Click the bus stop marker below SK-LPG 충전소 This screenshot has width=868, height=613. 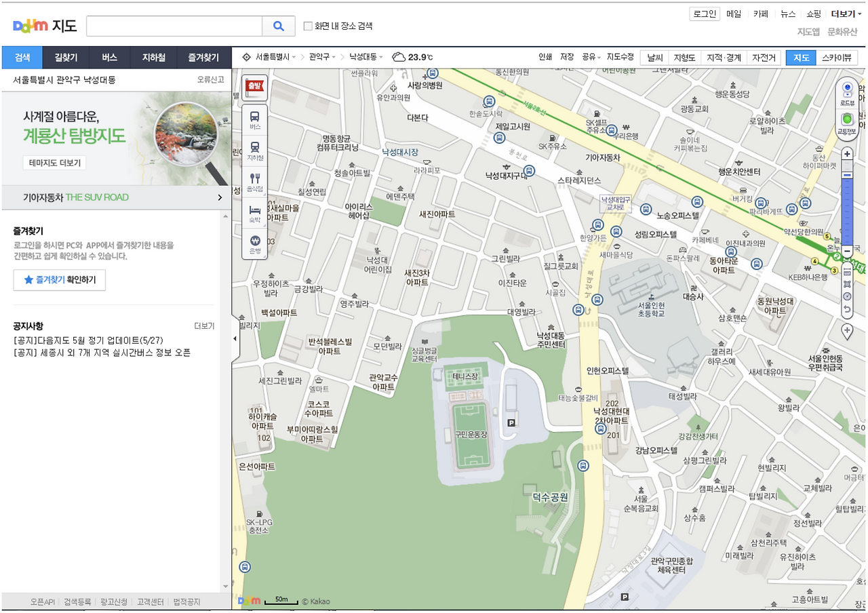click(245, 566)
